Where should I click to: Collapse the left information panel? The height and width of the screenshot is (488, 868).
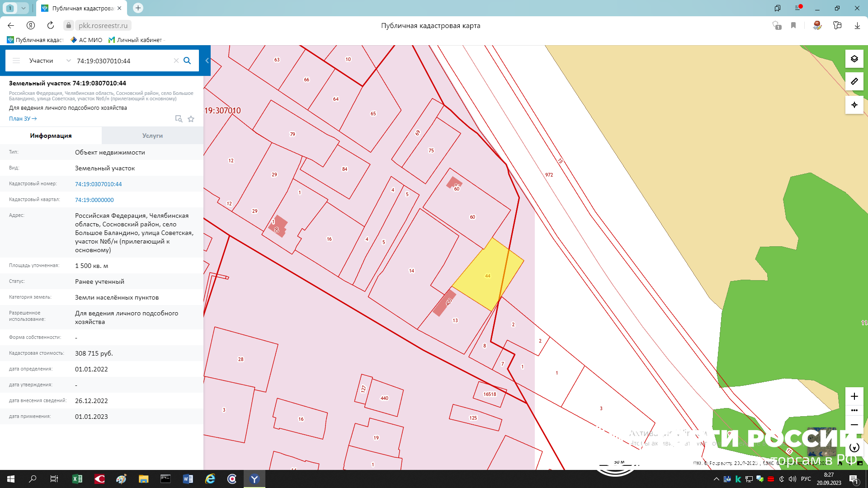pyautogui.click(x=207, y=61)
